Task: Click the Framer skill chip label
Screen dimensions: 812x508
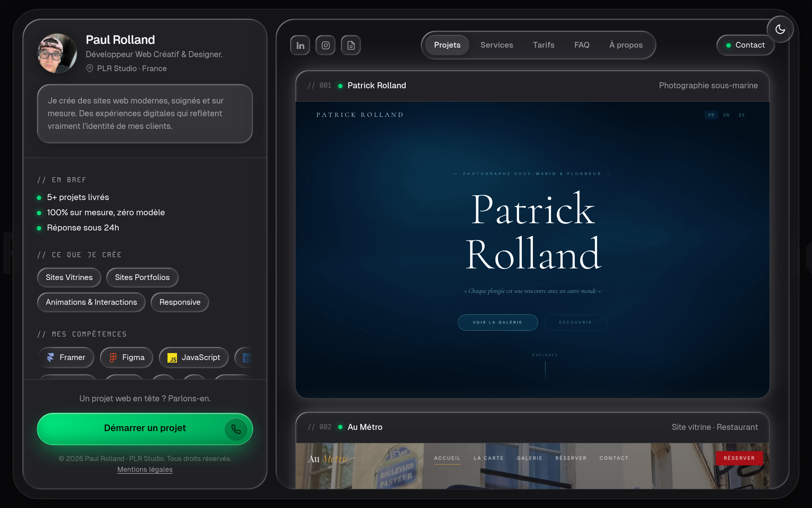Action: 72,358
